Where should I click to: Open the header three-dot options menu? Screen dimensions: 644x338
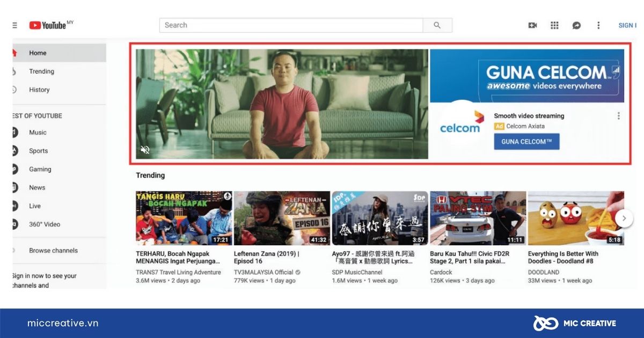point(598,25)
